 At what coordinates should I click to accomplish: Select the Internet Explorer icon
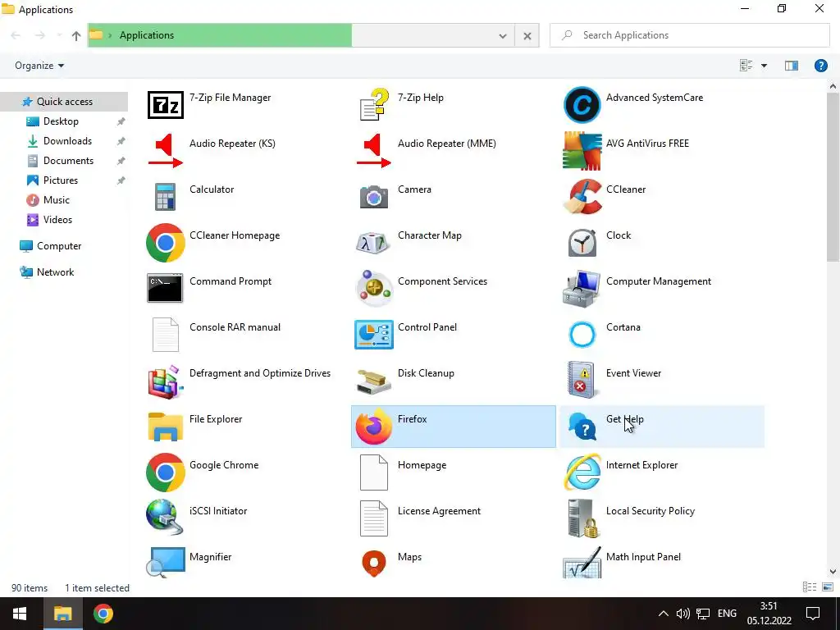coord(582,472)
